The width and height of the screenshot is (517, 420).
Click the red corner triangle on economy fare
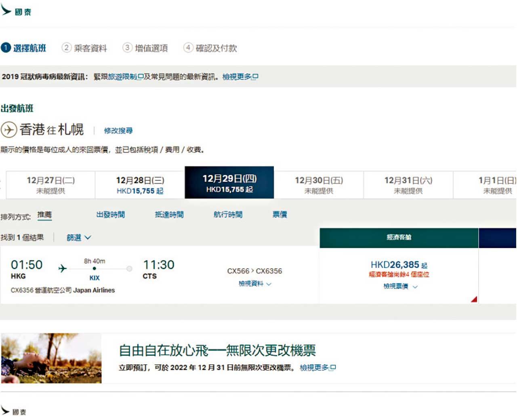tap(474, 299)
